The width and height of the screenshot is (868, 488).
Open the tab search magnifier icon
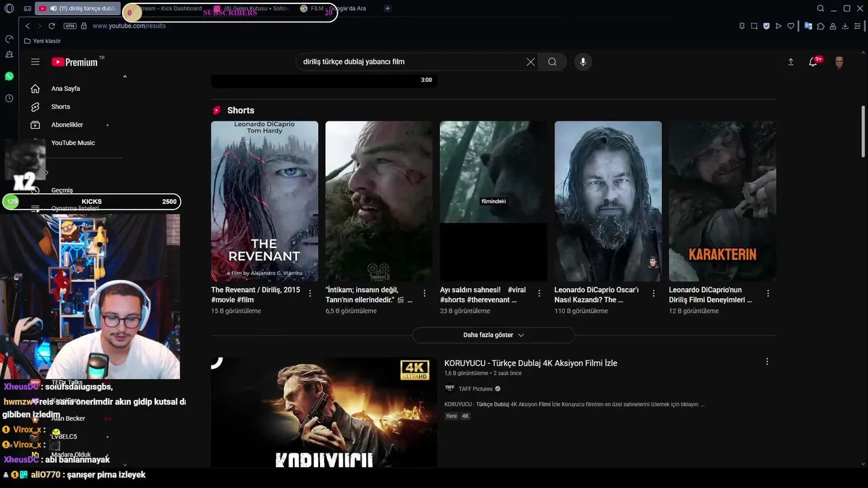821,9
